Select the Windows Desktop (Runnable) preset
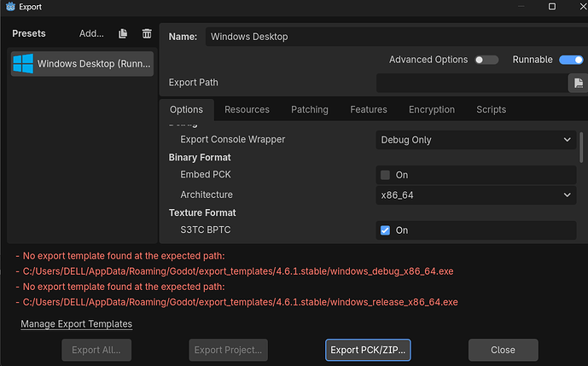Screen dimensions: 588x366 coord(82,64)
